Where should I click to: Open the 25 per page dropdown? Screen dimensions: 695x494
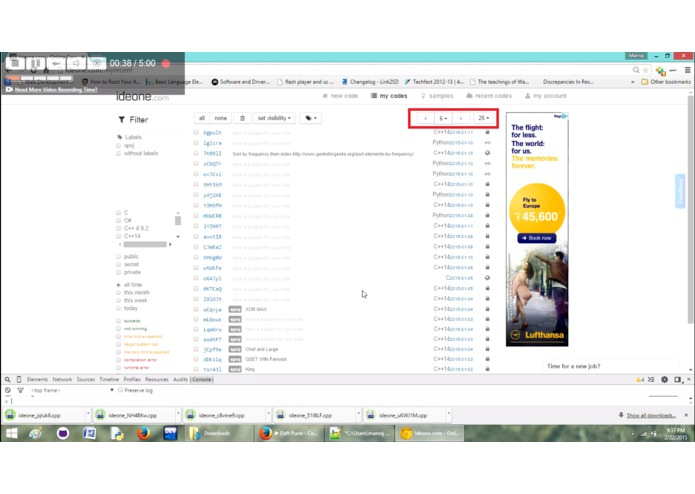(483, 118)
